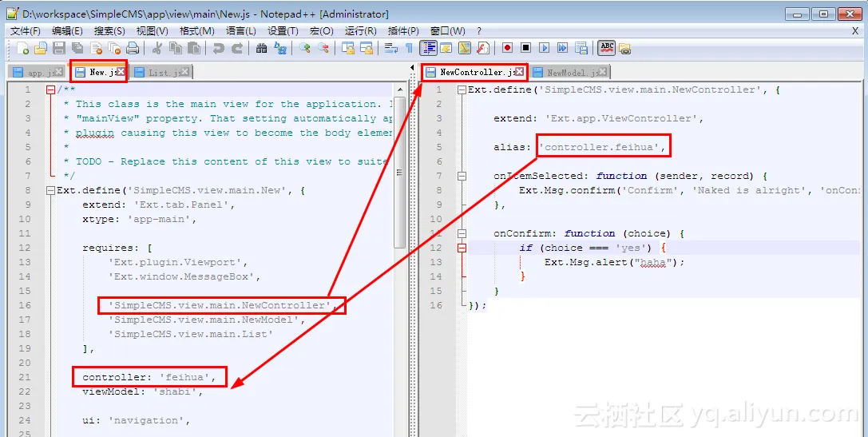Close the NewController.js tab

point(519,71)
